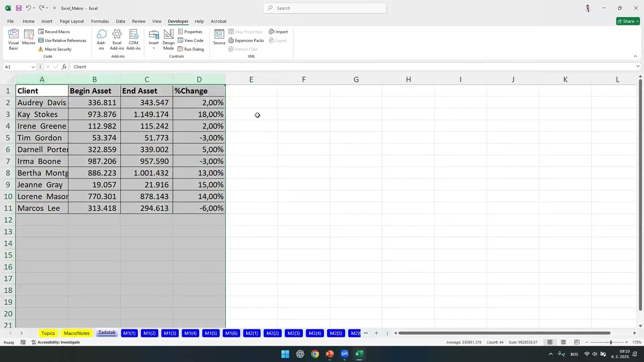644x362 pixels.
Task: Save the workbook using the quick access icon
Action: click(19, 8)
